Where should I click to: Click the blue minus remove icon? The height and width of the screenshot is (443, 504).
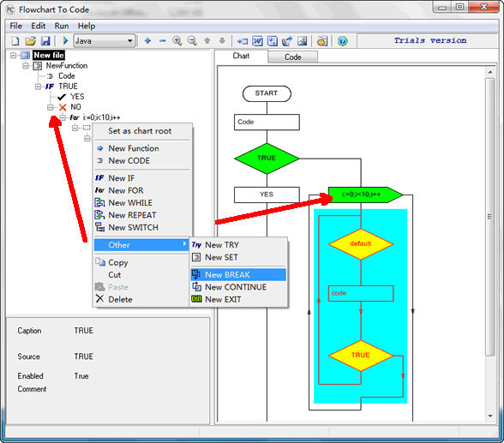(162, 41)
